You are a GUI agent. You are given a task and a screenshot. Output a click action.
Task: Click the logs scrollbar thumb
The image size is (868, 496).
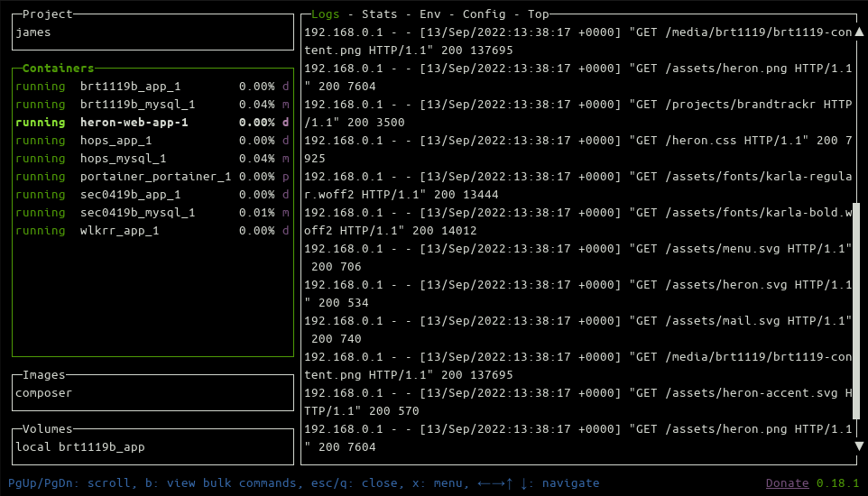point(857,311)
